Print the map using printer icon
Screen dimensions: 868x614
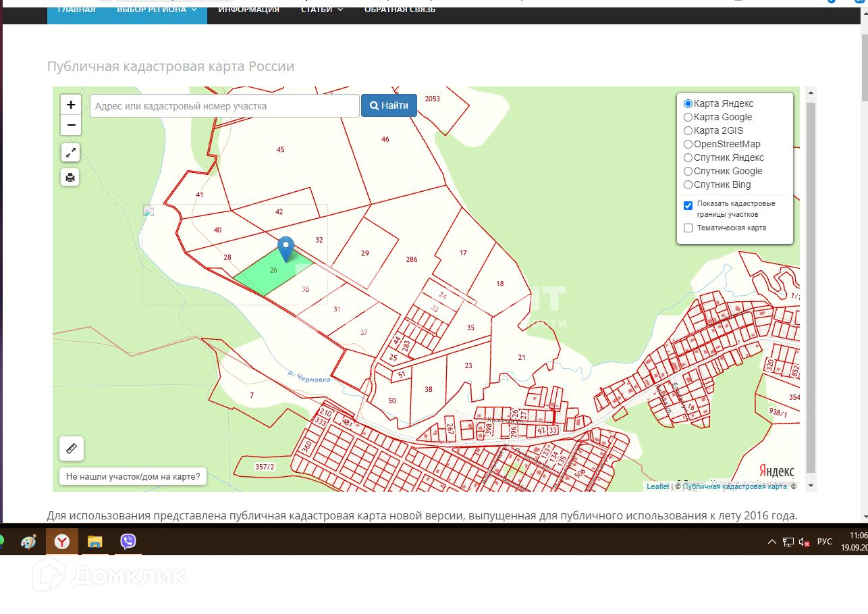pos(71,177)
